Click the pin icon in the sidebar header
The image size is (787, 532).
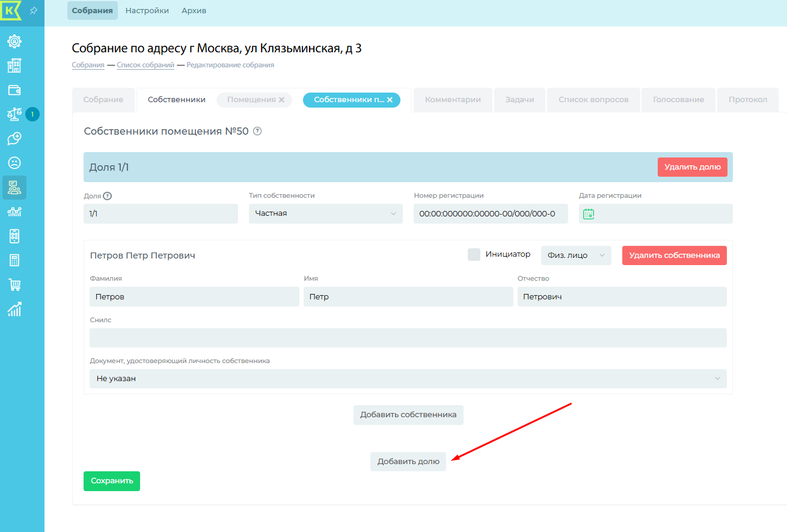coord(34,11)
